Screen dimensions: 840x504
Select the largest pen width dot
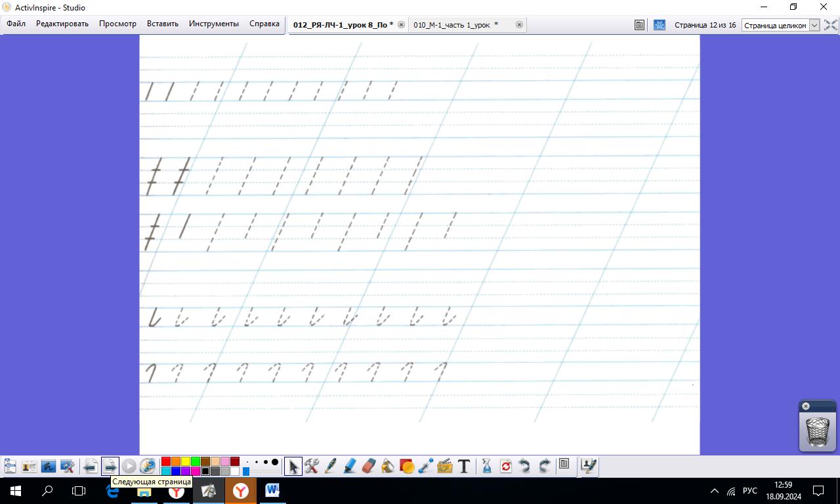pyautogui.click(x=275, y=462)
